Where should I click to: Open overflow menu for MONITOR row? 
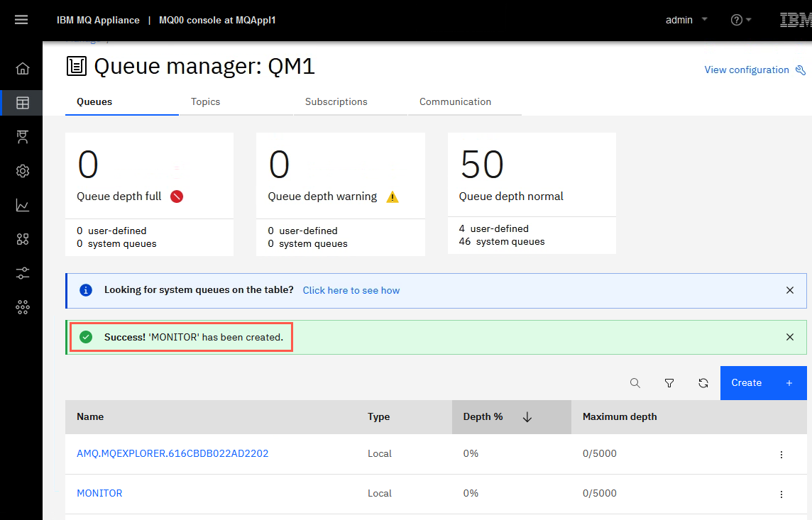tap(781, 494)
